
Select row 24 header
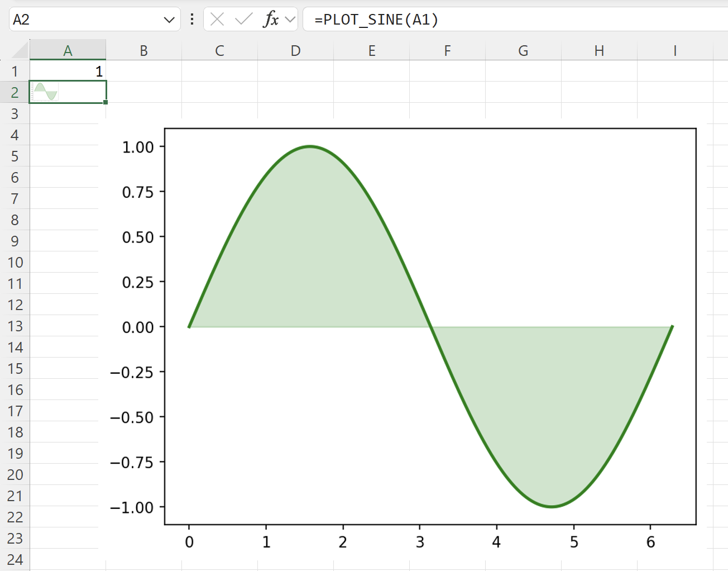point(15,559)
